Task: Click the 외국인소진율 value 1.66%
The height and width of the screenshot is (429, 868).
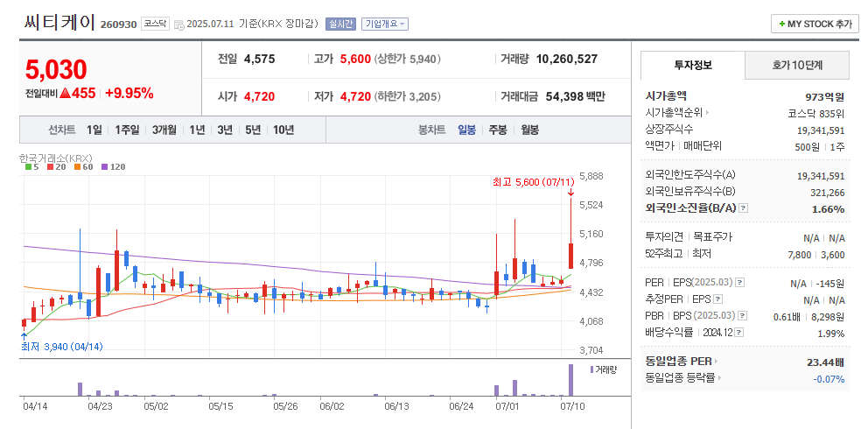Action: tap(828, 208)
